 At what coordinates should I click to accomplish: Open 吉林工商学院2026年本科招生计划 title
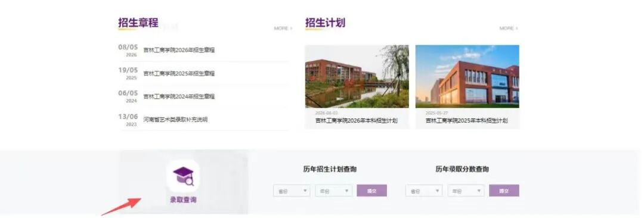click(357, 121)
